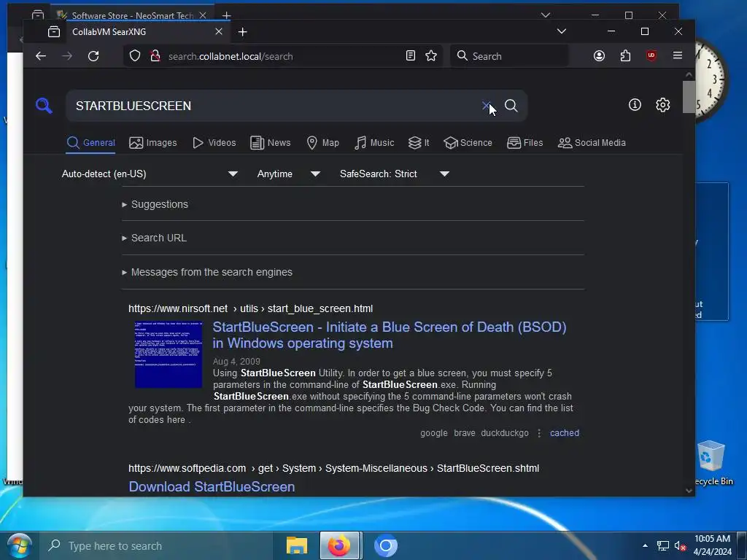Switch to the Music category
Viewport: 747px width, 560px height.
click(x=374, y=143)
